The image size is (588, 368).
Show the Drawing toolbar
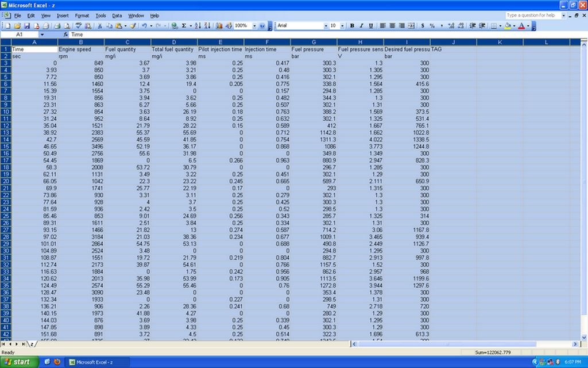(229, 25)
